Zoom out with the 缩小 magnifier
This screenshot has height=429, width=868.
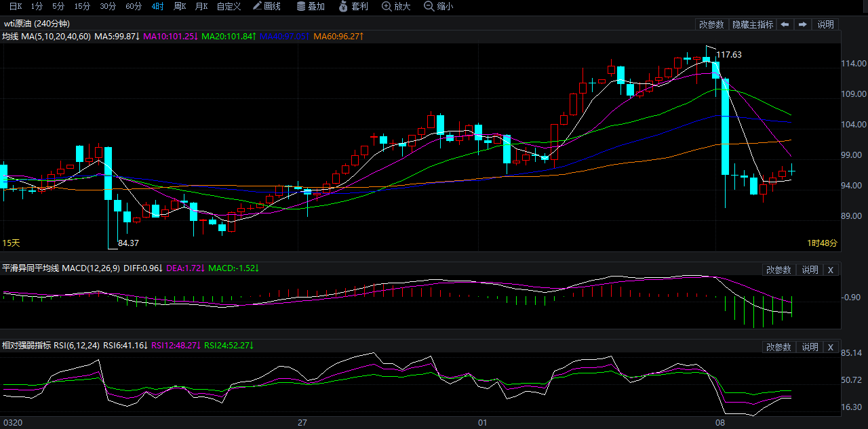[x=439, y=6]
